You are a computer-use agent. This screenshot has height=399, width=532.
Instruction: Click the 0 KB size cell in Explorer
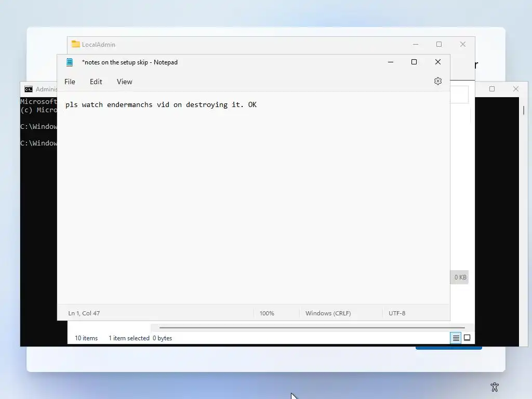pos(460,277)
